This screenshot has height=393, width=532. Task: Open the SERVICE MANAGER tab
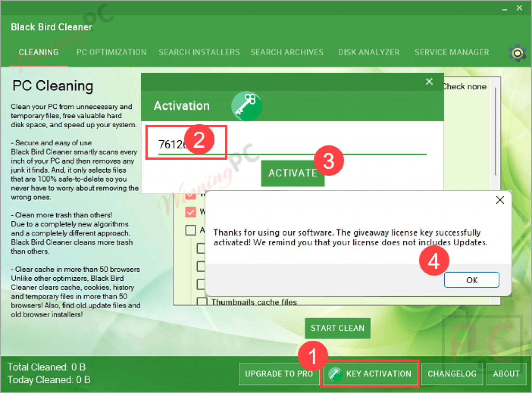[x=452, y=52]
